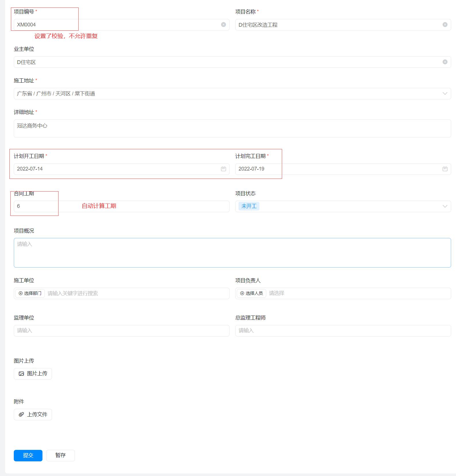The height and width of the screenshot is (476, 456).
Task: Click the 合同工期 input showing 6
Action: [122, 206]
